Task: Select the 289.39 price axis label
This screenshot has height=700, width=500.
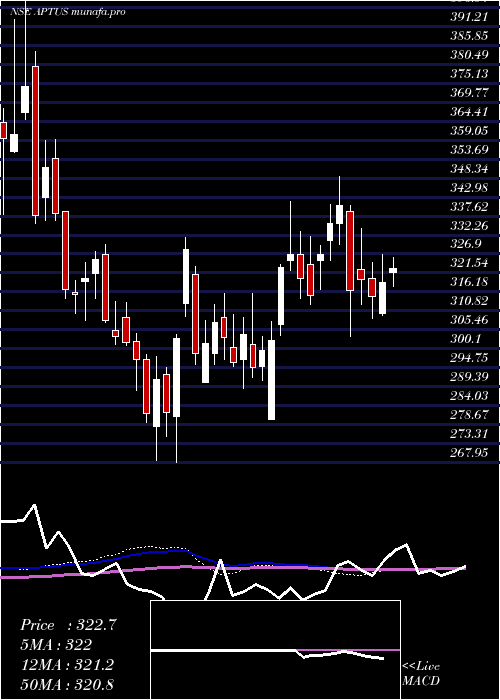Action: pos(469,377)
